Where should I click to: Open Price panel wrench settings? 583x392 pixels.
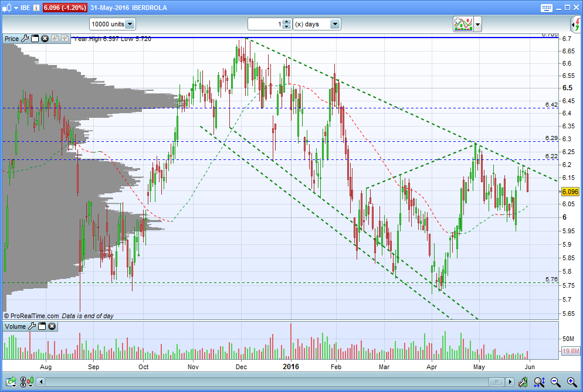[25, 38]
